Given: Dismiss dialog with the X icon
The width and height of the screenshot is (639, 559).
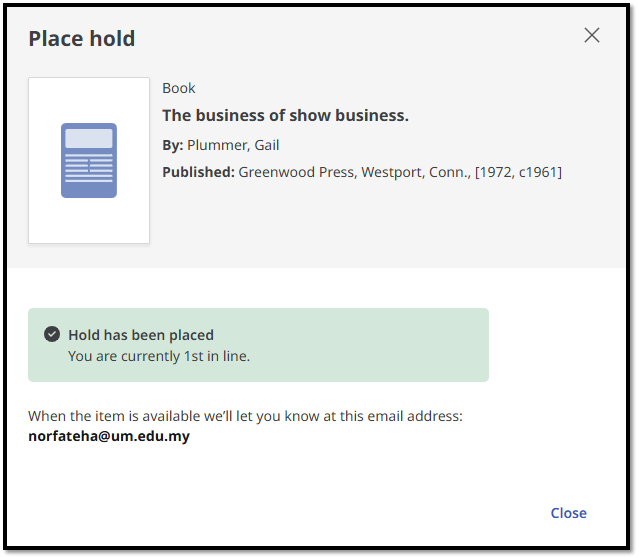Looking at the screenshot, I should tap(592, 36).
